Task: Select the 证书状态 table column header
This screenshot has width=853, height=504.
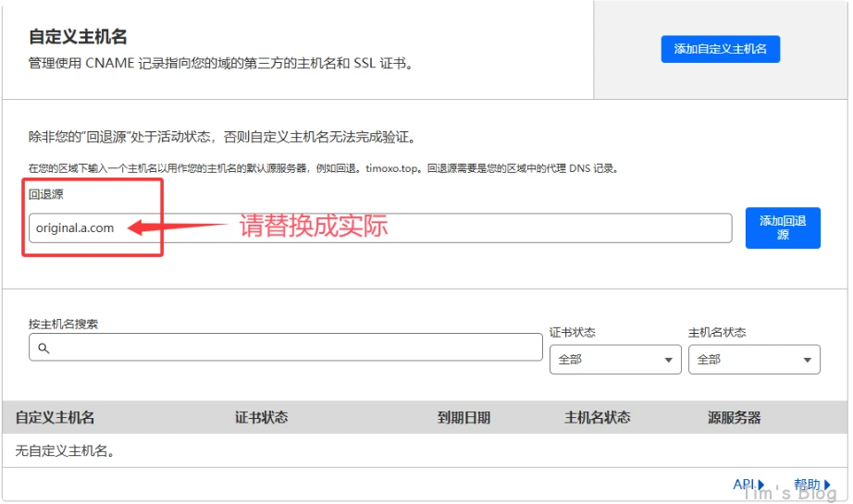Action: click(x=261, y=417)
